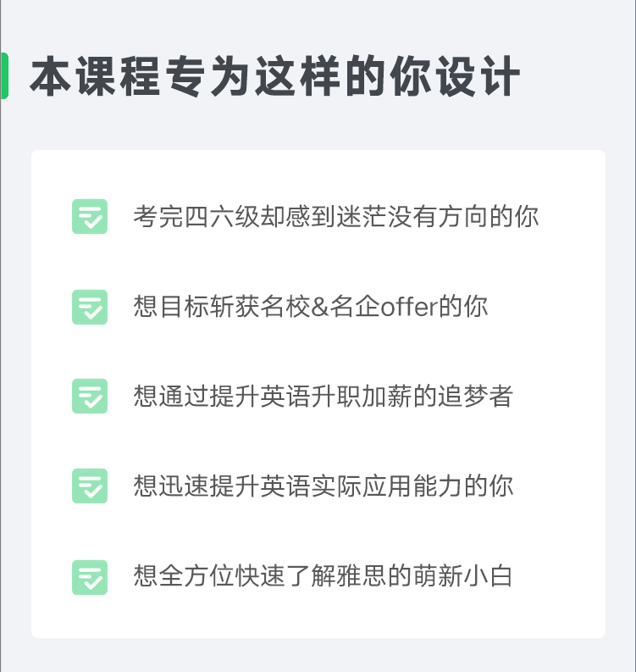Screen dimensions: 636x672
Task: Click text 想目标斩获名校&名企offer的你
Action: [311, 307]
